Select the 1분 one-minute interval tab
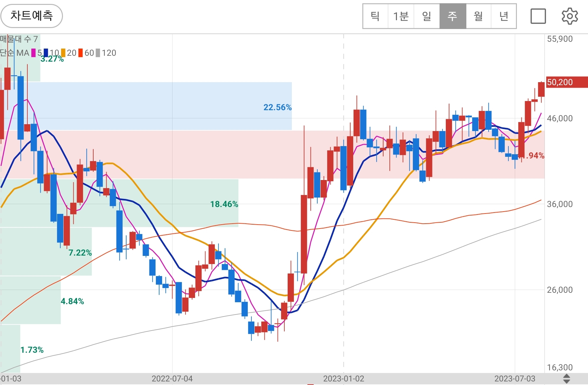588x385 pixels. click(401, 16)
